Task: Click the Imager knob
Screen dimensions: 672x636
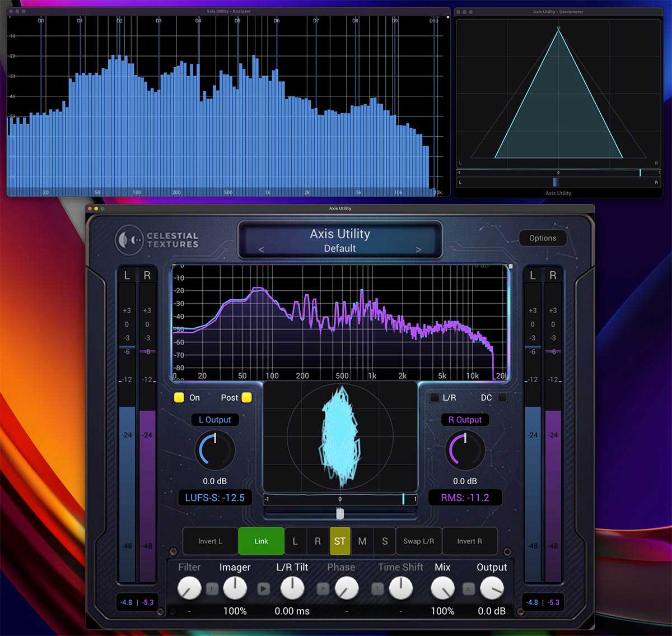Action: click(x=235, y=588)
